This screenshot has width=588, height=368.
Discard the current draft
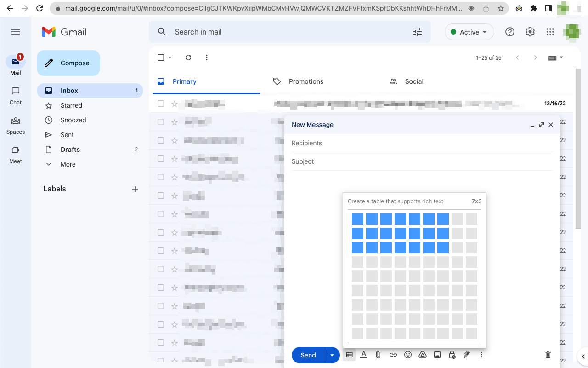tap(548, 354)
